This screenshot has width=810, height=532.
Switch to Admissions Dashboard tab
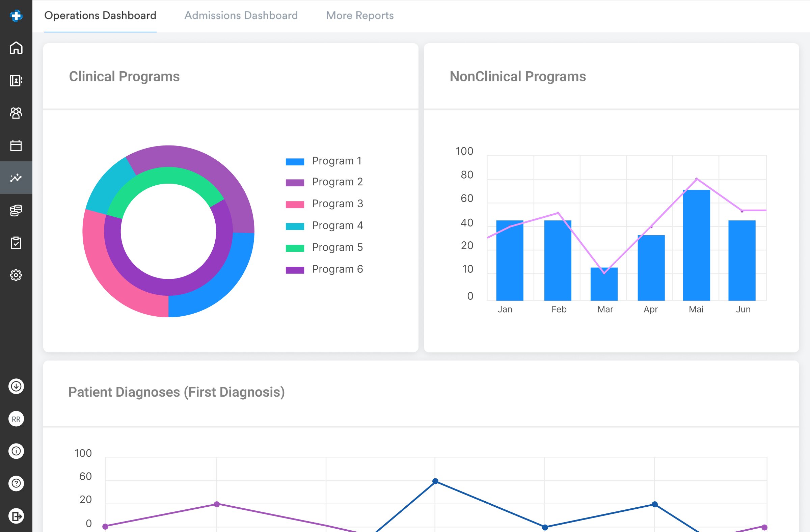[241, 16]
